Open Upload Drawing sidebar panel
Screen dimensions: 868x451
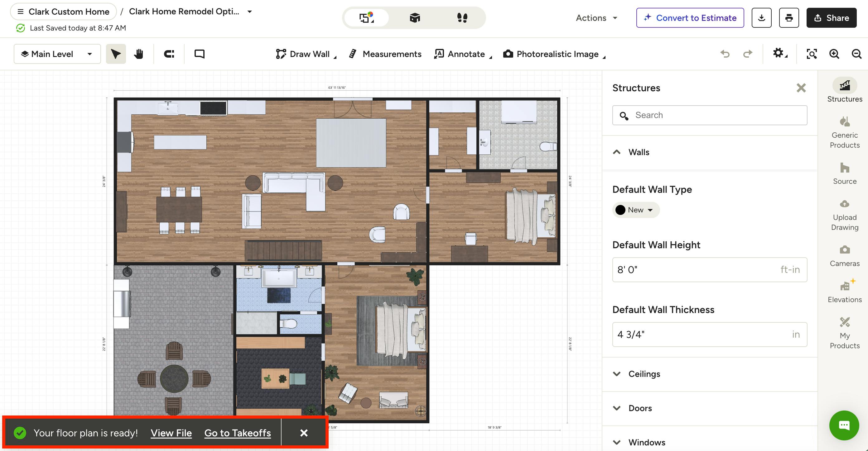coord(844,215)
